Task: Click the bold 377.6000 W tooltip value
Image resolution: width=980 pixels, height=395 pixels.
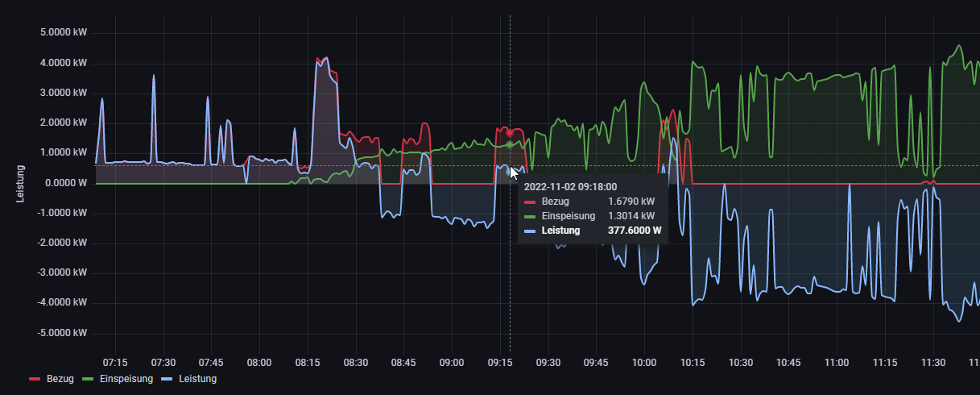Action: (x=635, y=231)
